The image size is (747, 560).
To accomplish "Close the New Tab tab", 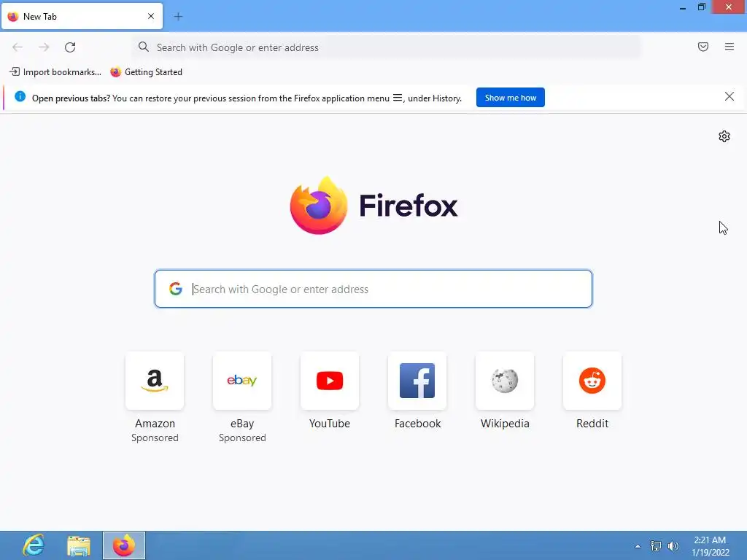I will click(151, 16).
